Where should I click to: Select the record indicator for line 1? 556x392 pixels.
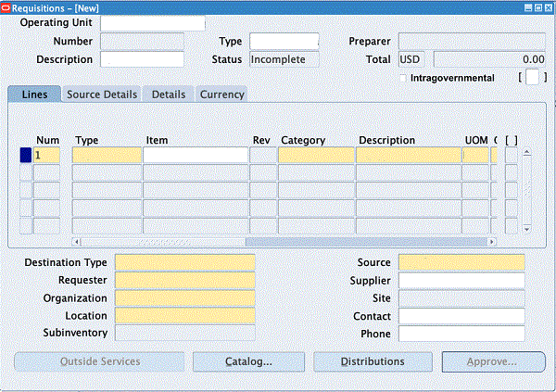26,155
